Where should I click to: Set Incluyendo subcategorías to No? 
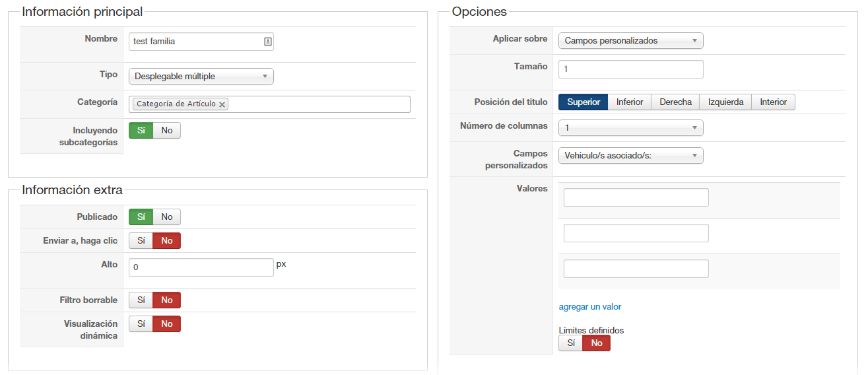pyautogui.click(x=167, y=131)
